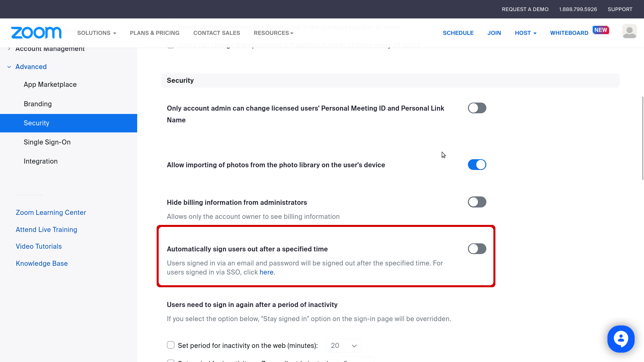Click Request a Demo link
The width and height of the screenshot is (644, 362).
pyautogui.click(x=525, y=9)
